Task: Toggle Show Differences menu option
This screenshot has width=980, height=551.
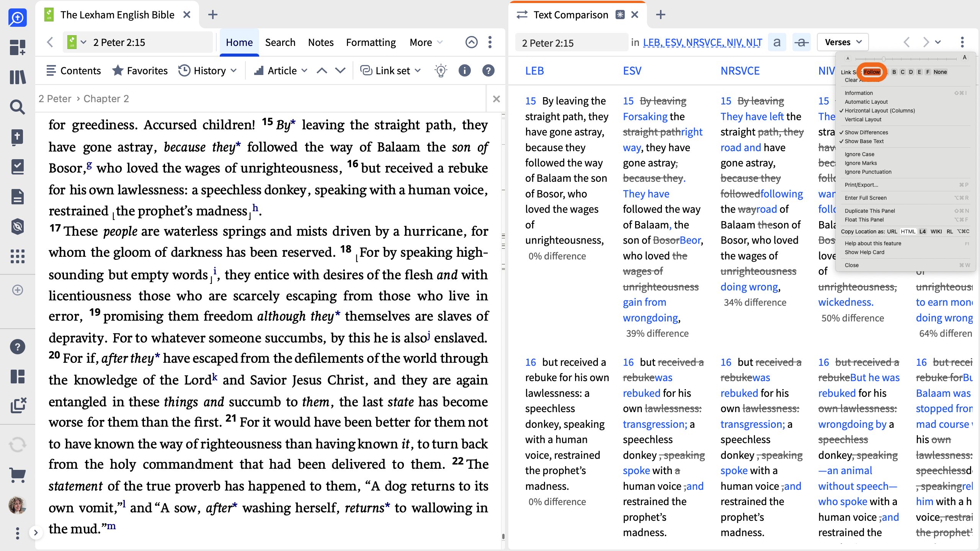Action: tap(866, 132)
